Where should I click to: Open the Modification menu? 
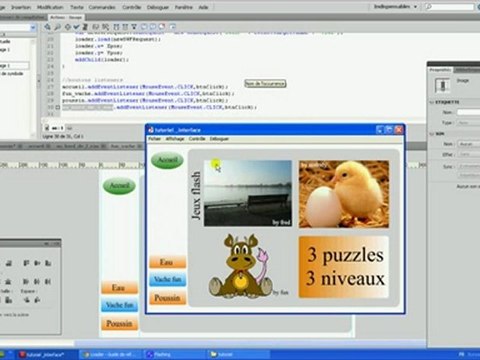point(50,7)
